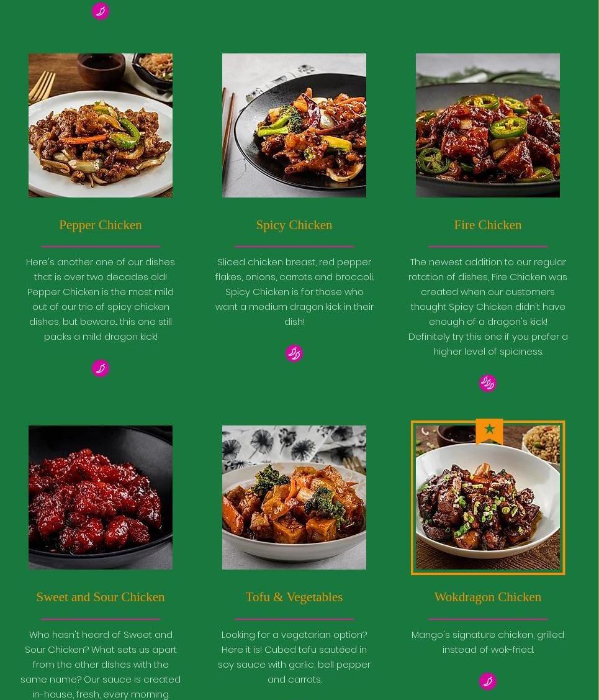Click the Sweet and Sour Chicken title

(101, 598)
